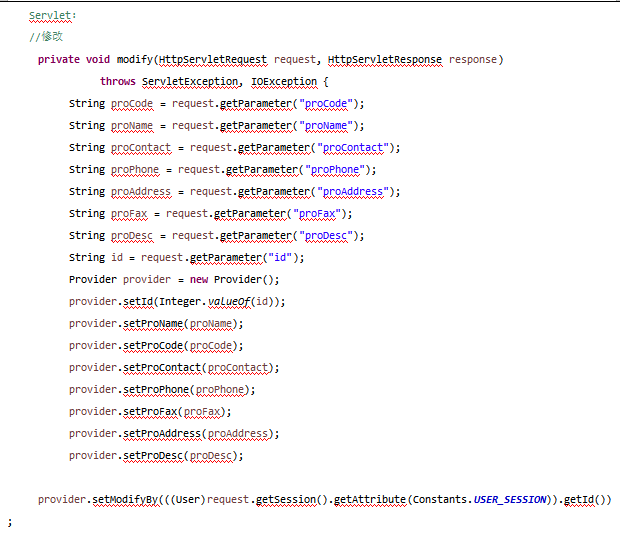
Task: Click getSession() in last statement
Action: pyautogui.click(x=292, y=500)
